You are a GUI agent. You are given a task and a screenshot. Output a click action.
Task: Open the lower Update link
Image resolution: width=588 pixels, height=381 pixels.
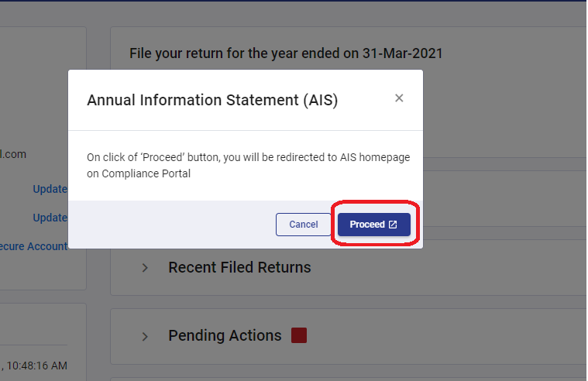tap(50, 218)
